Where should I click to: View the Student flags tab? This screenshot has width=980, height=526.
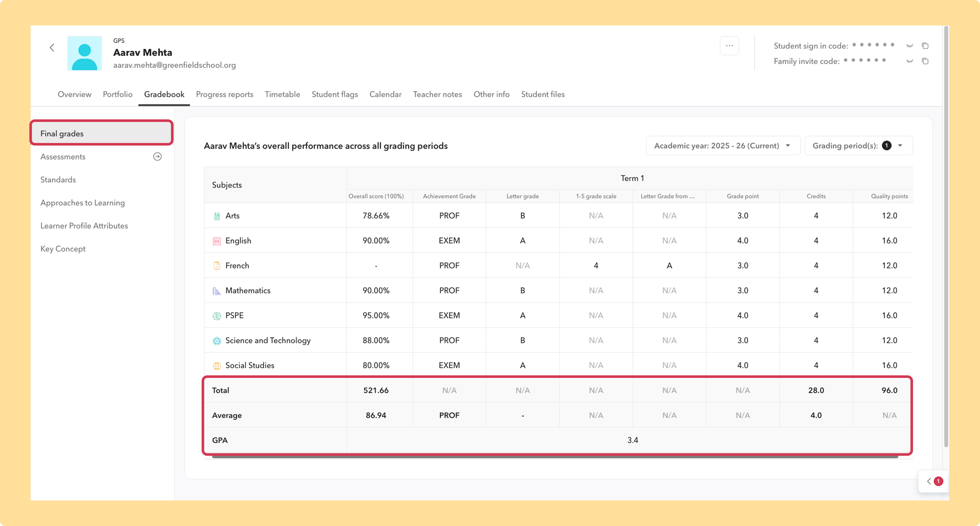point(335,94)
